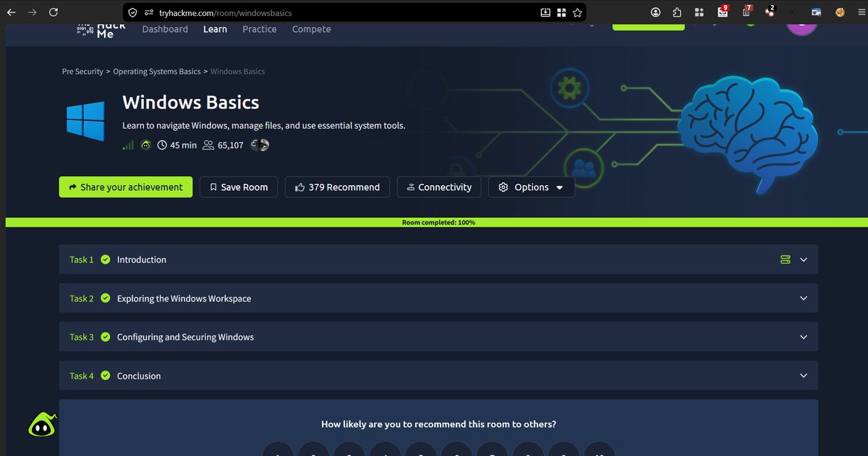Click the Windows logo room icon

(x=85, y=120)
